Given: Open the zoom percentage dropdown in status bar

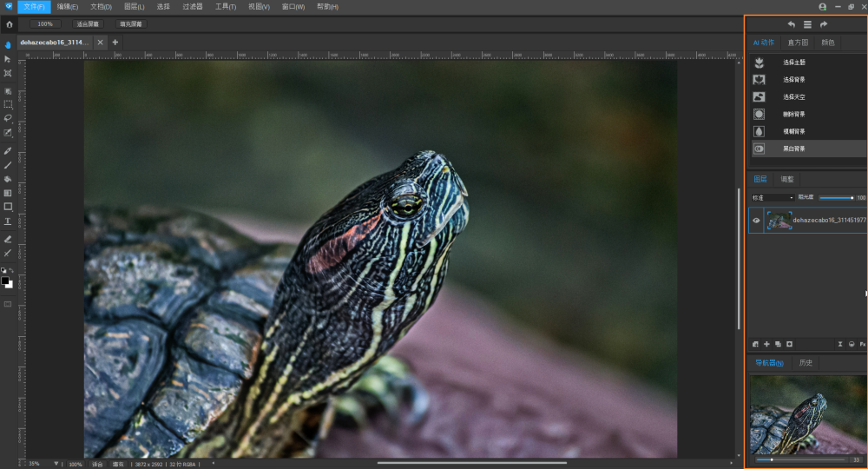Looking at the screenshot, I should [x=56, y=464].
